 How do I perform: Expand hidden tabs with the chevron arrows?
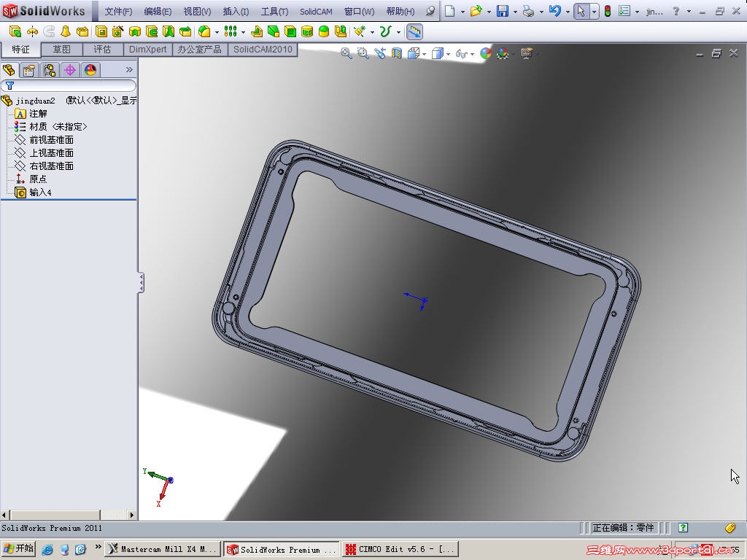pos(130,69)
